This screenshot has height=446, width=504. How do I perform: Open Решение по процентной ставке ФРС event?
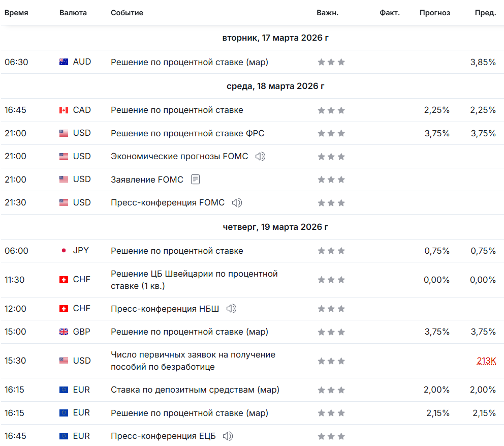click(187, 133)
